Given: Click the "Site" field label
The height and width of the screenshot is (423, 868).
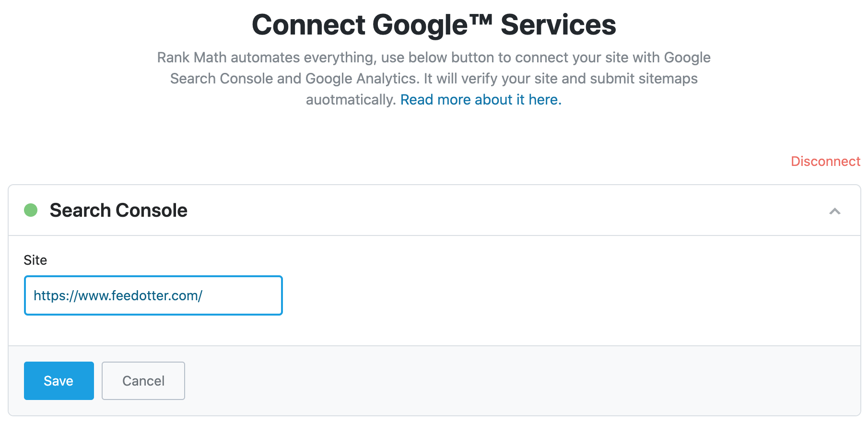Looking at the screenshot, I should 35,260.
